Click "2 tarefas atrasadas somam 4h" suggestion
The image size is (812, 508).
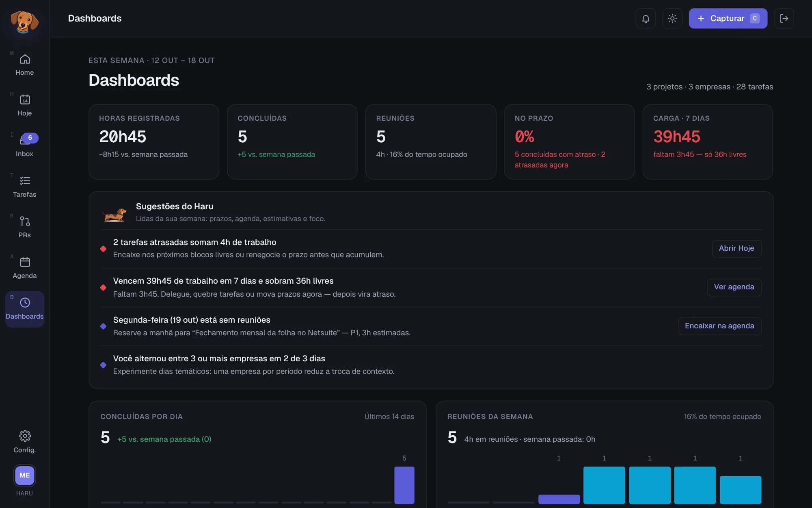click(x=194, y=242)
